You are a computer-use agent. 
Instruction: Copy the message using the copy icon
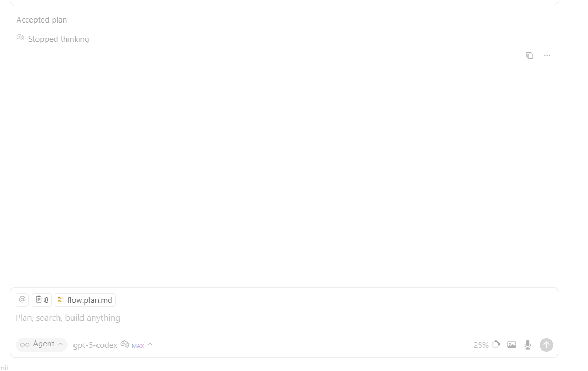529,56
